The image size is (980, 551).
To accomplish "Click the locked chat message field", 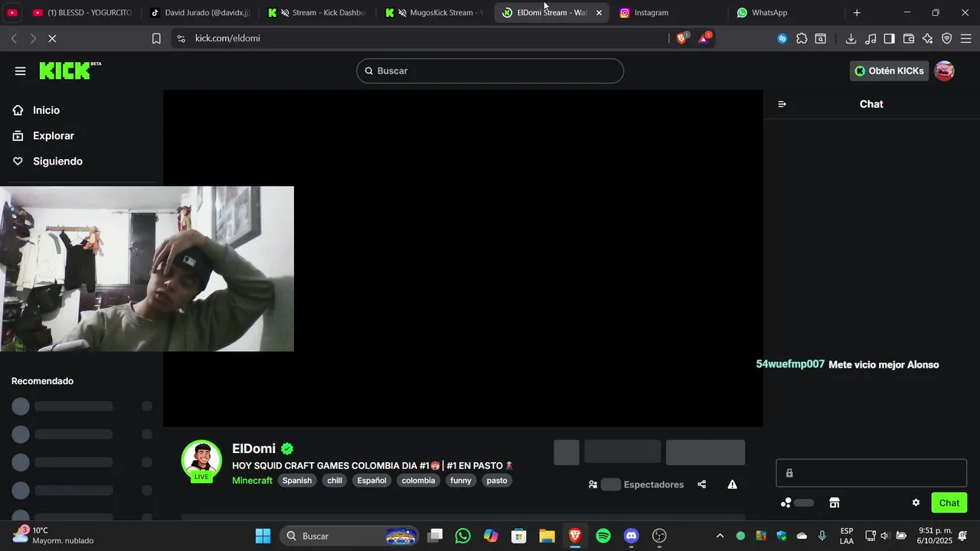I will click(871, 473).
